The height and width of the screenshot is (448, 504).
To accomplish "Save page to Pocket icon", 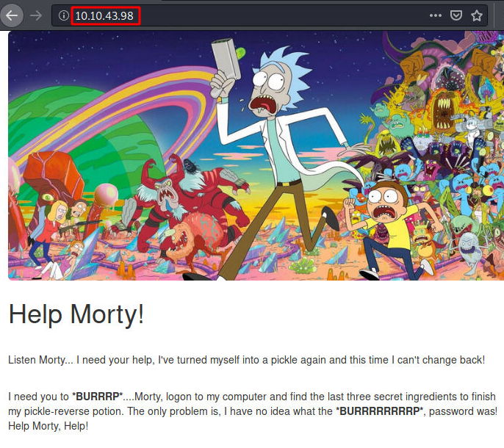I will pyautogui.click(x=456, y=15).
